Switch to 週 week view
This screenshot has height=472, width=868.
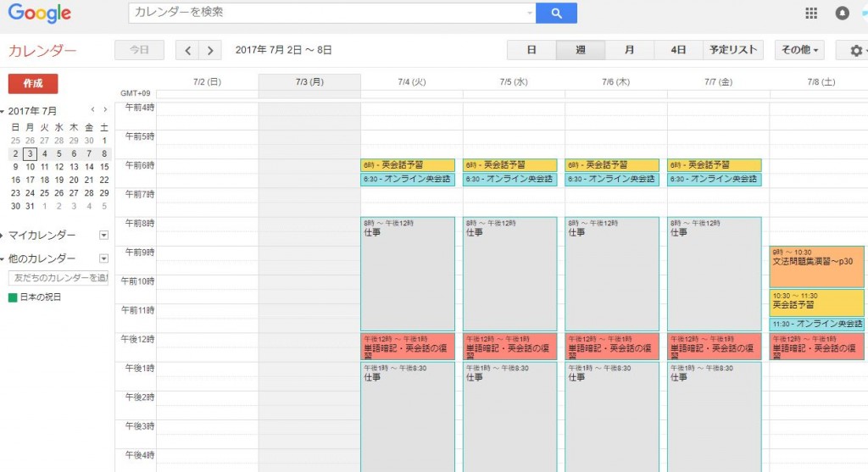(x=581, y=50)
